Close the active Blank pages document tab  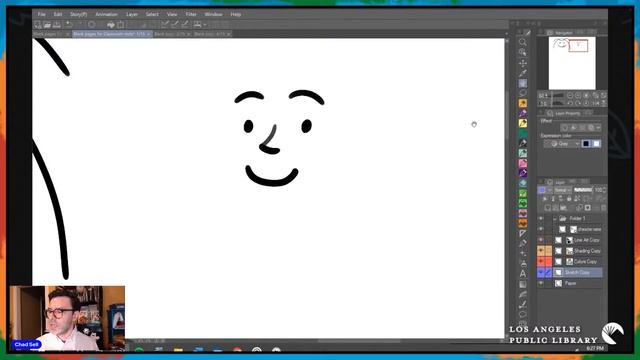[x=149, y=34]
